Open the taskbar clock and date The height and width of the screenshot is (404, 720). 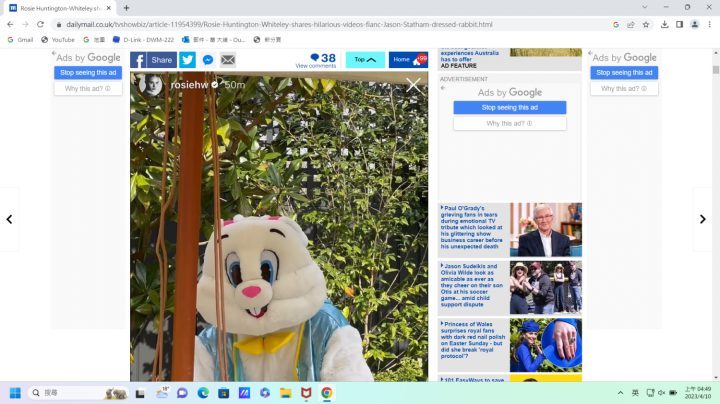(x=698, y=393)
